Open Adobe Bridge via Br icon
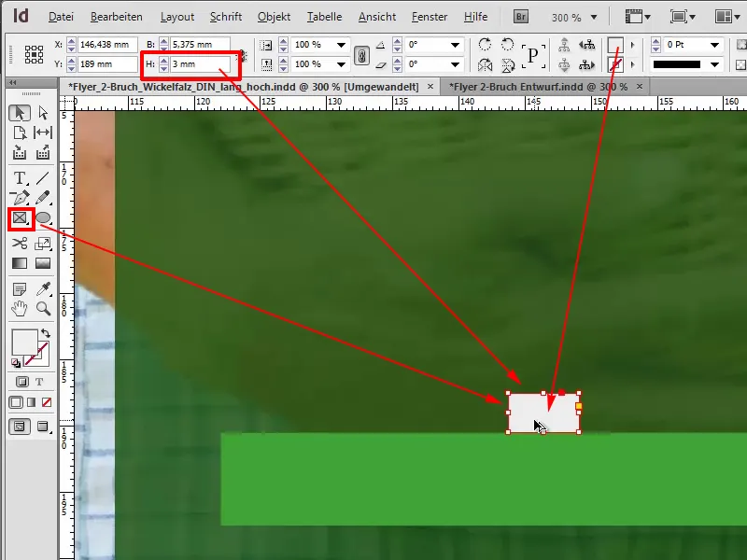The height and width of the screenshot is (560, 747). pos(521,17)
